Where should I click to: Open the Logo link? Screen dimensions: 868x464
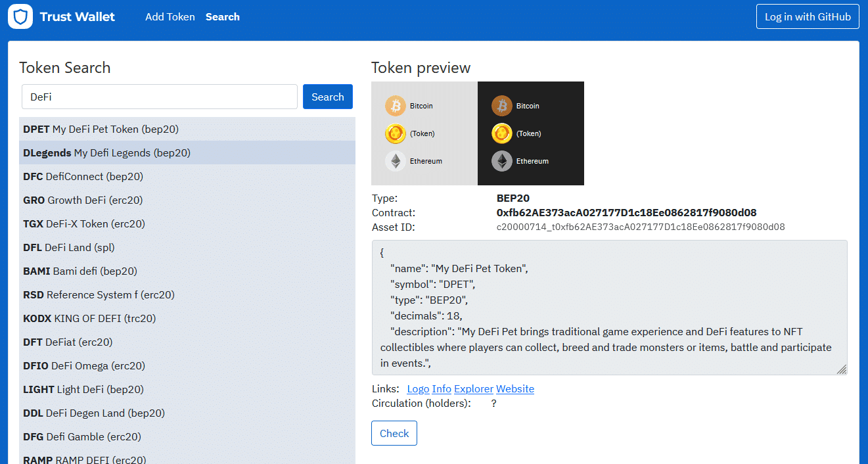click(418, 389)
